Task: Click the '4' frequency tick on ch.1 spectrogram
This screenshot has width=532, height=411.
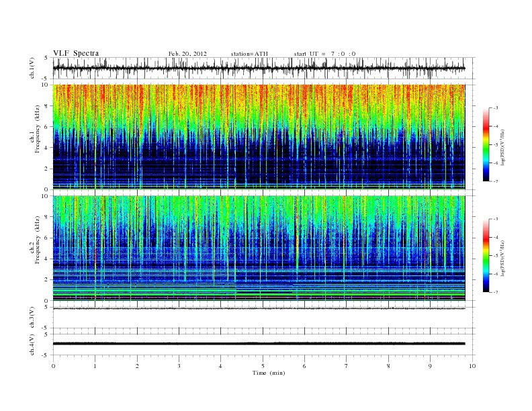Action: [47, 148]
